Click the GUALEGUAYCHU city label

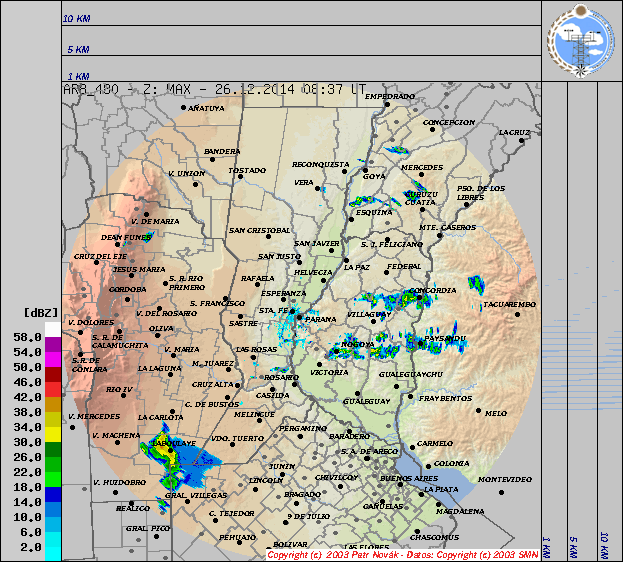410,375
